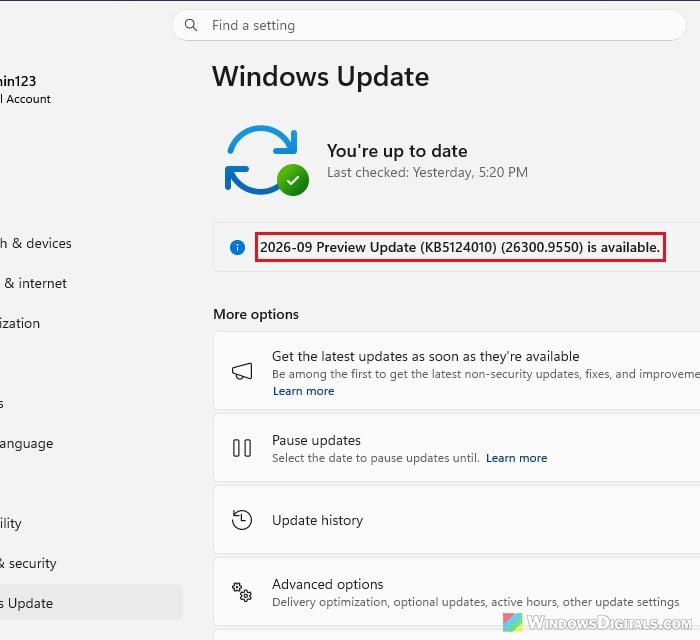The width and height of the screenshot is (700, 640).
Task: Click the blue info icon beside preview update
Action: coord(237,247)
